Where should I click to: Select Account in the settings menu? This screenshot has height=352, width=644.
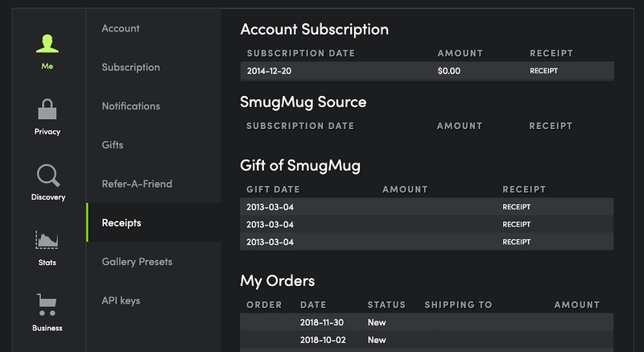point(121,28)
